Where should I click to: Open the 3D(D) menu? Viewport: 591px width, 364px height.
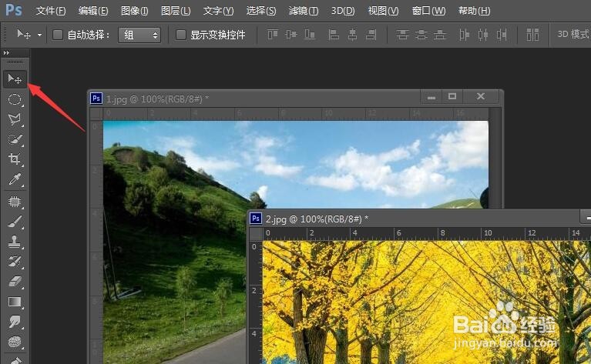pos(343,11)
